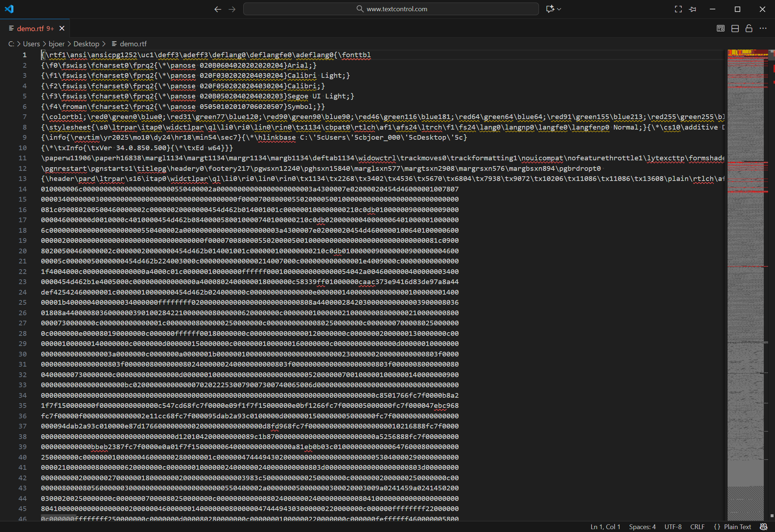The image size is (775, 532).
Task: Toggle the editor lock icon
Action: (x=749, y=28)
